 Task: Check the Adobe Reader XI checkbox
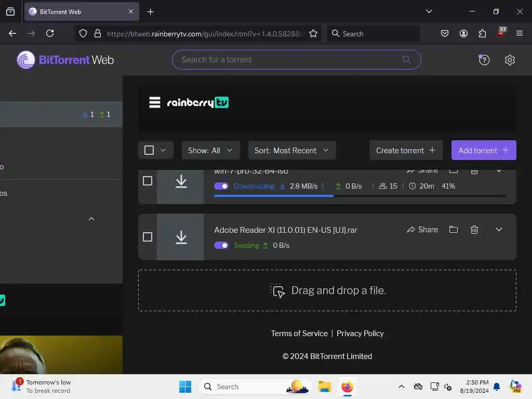tap(147, 237)
